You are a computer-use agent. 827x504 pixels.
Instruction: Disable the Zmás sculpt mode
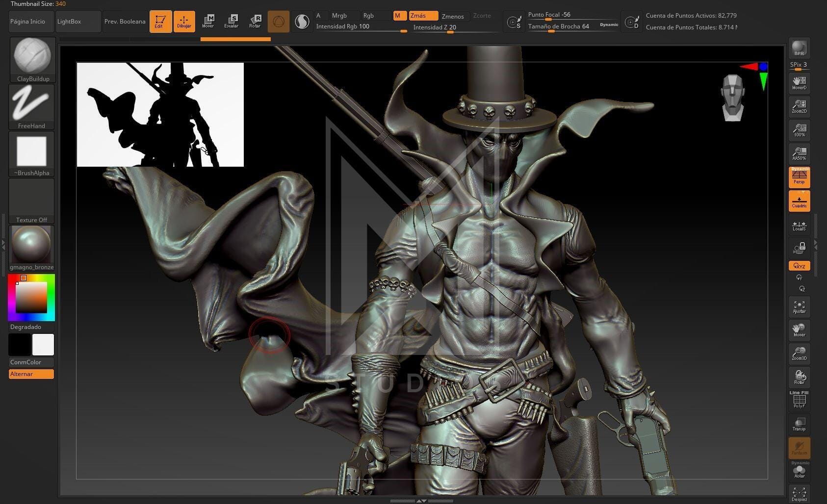coord(423,16)
